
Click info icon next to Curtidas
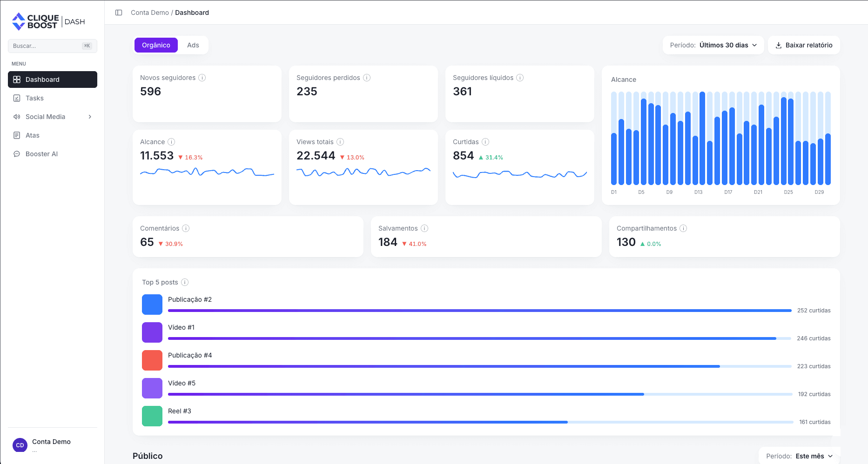485,142
